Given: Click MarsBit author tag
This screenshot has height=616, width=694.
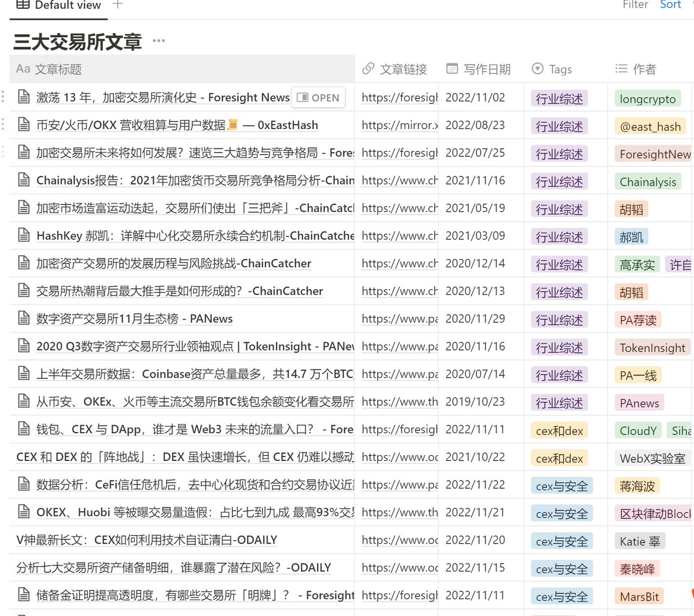Looking at the screenshot, I should (x=639, y=597).
